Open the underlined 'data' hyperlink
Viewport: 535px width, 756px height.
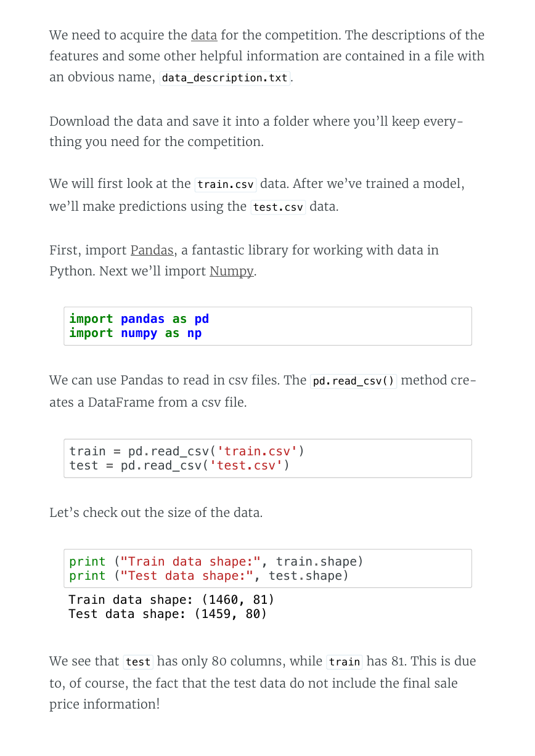(203, 35)
